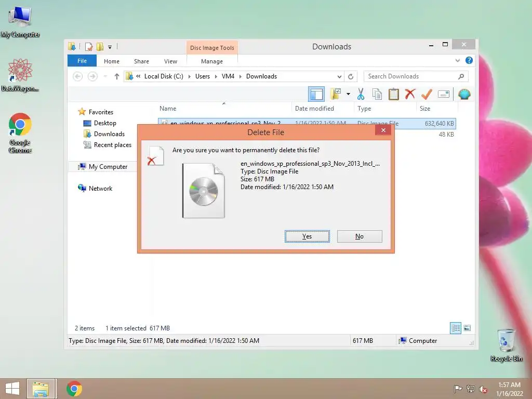Click the delete-file icon beside the question
The image size is (532, 399).
(156, 156)
